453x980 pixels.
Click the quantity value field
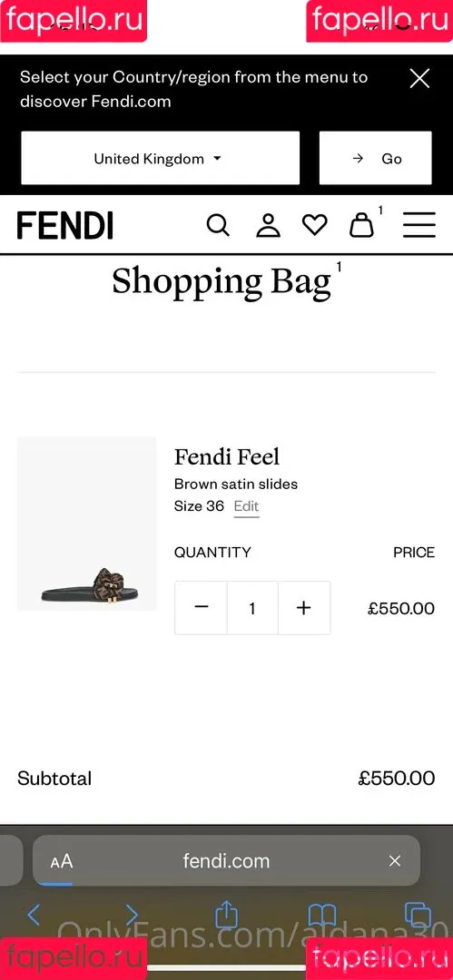click(252, 608)
